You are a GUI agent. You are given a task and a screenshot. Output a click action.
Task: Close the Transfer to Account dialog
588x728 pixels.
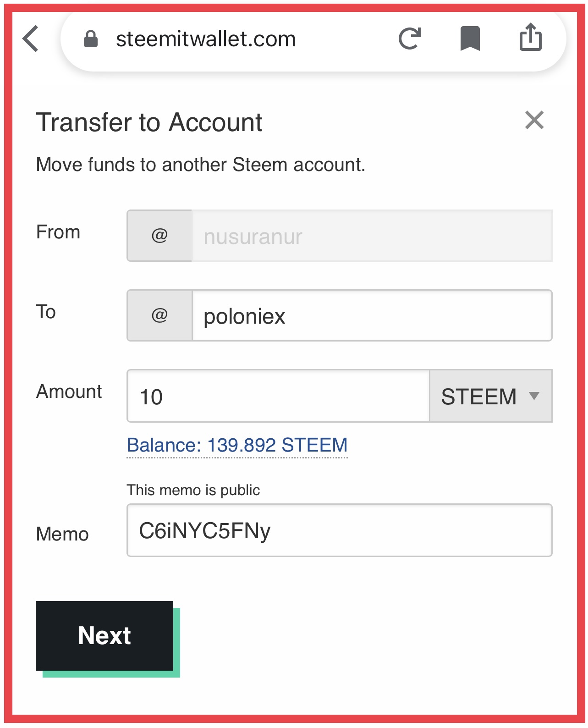tap(534, 121)
